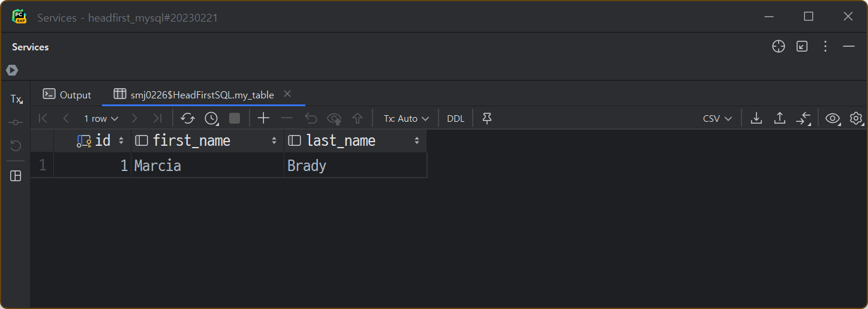Screen dimensions: 868x309
Task: Open the table settings gear
Action: pyautogui.click(x=856, y=118)
